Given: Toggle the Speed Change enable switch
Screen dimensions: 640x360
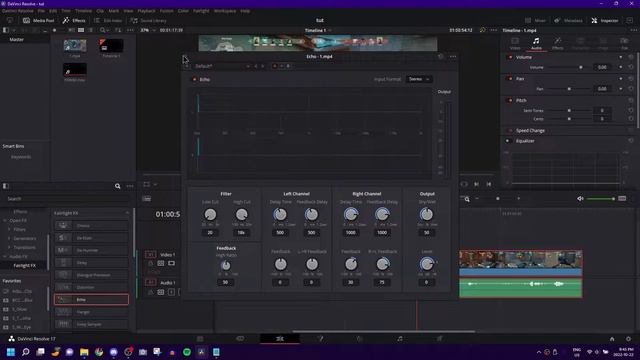Looking at the screenshot, I should pos(510,130).
